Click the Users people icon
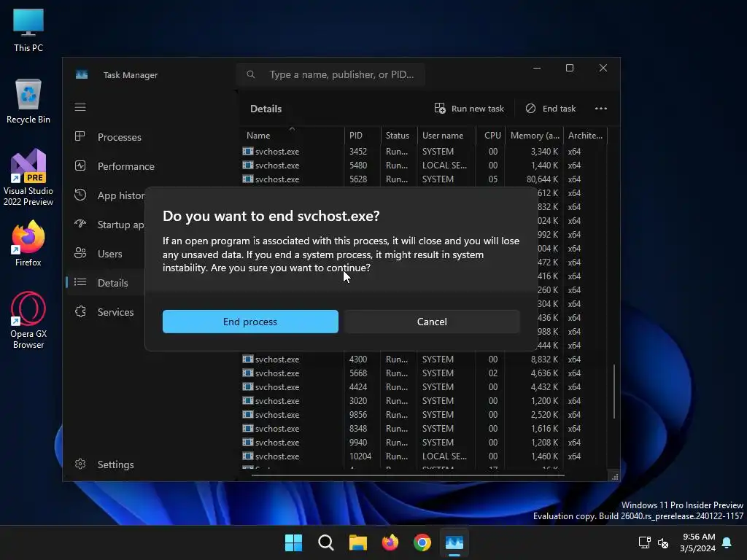This screenshot has height=560, width=747. (x=80, y=253)
